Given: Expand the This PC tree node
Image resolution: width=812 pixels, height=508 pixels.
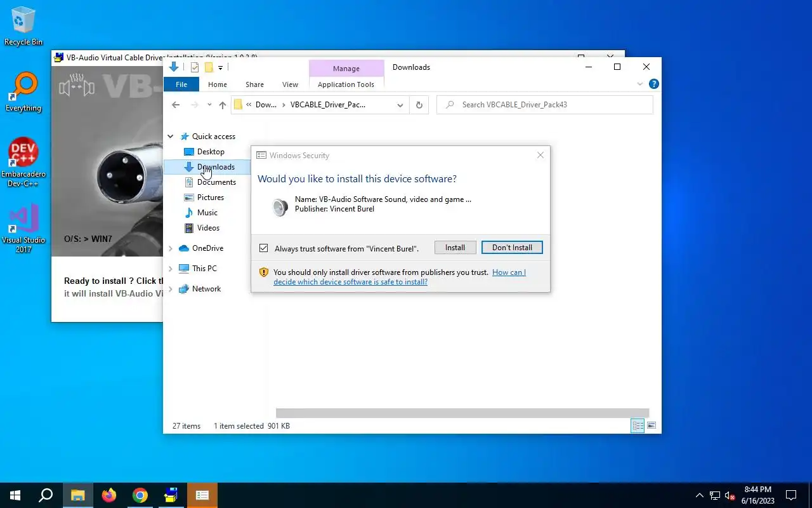Looking at the screenshot, I should (170, 269).
